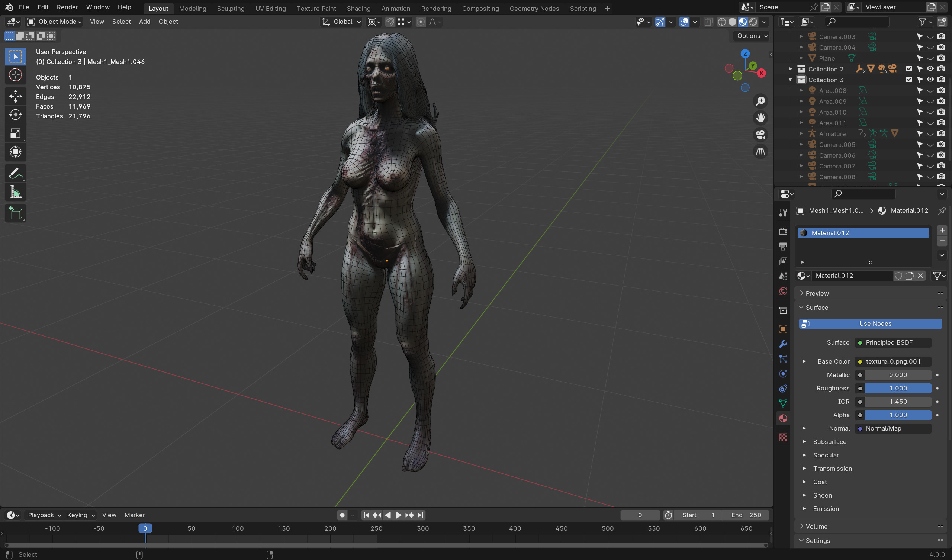Image resolution: width=952 pixels, height=560 pixels.
Task: Select the Measure tool
Action: (16, 192)
